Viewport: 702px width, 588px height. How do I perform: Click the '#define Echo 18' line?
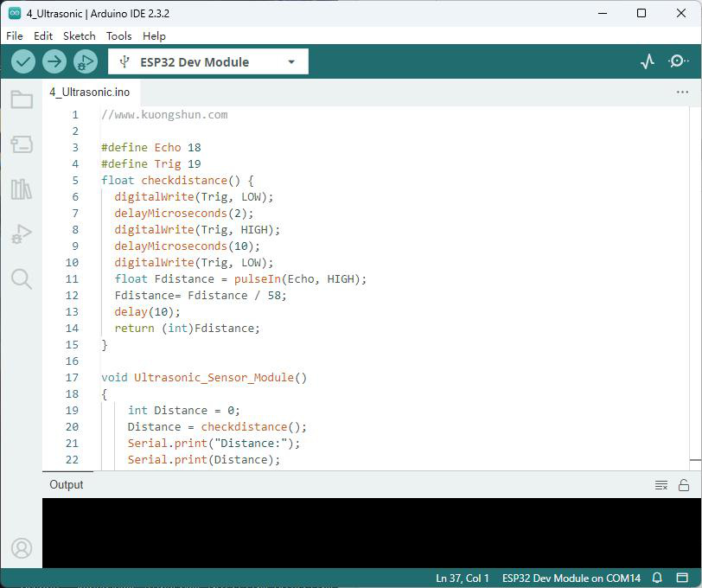coord(151,147)
